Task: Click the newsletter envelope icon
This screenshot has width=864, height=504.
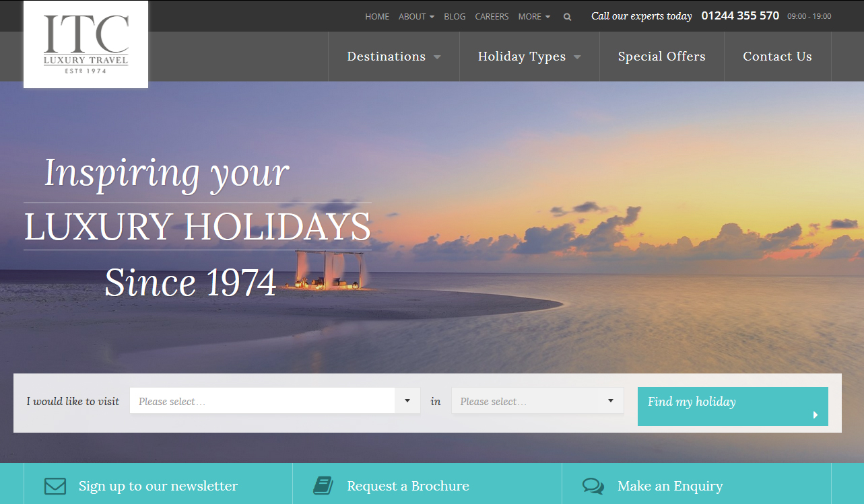Action: [x=55, y=486]
